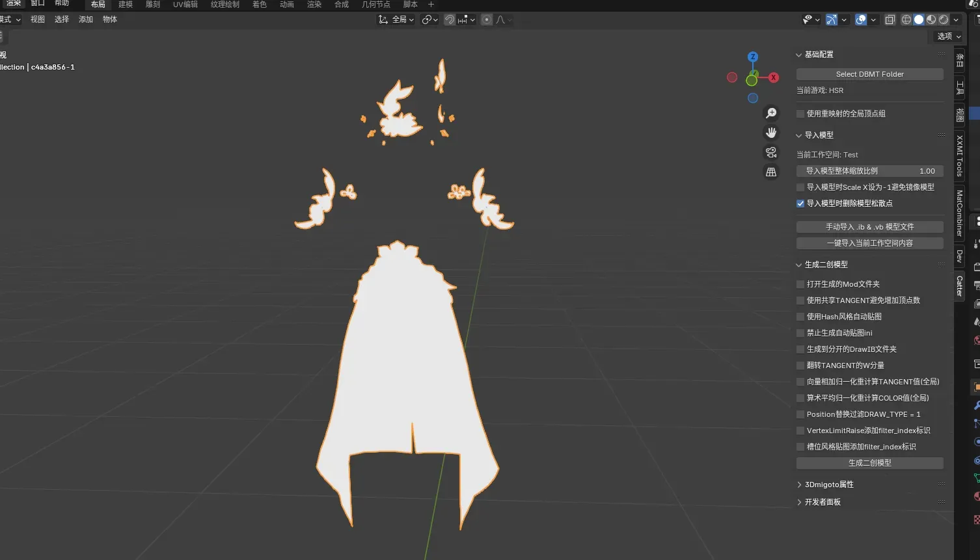Uncheck 导入模型时删除模型松散点 option

pos(800,204)
